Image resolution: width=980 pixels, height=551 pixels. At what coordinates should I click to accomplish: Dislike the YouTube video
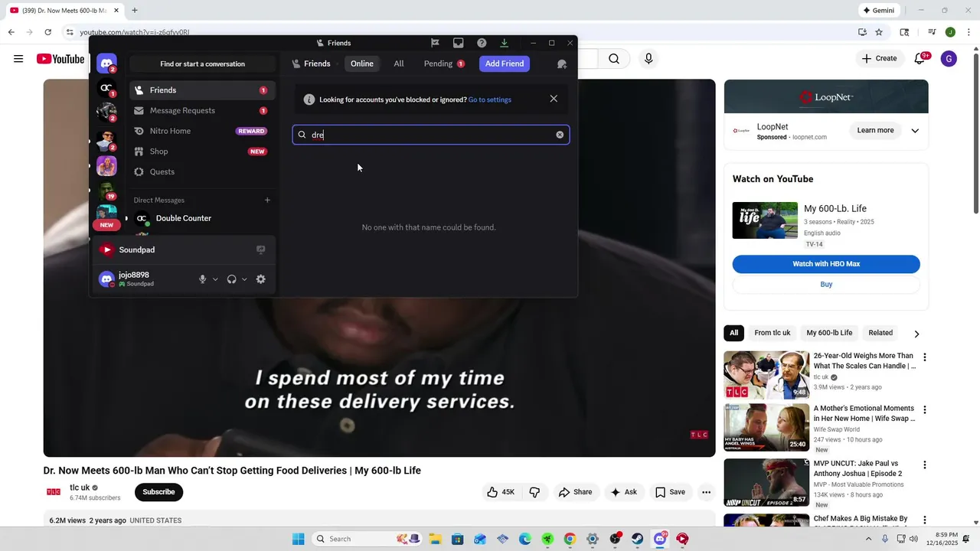click(534, 492)
